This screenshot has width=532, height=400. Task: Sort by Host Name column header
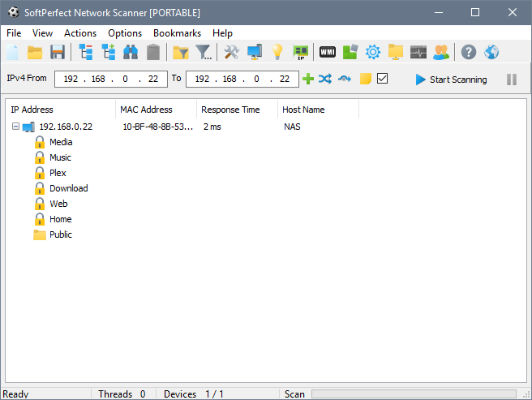pyautogui.click(x=318, y=110)
